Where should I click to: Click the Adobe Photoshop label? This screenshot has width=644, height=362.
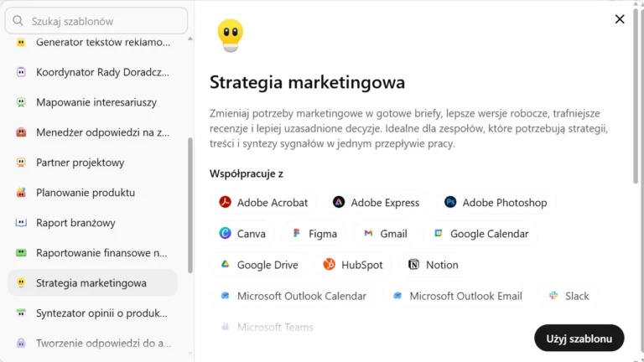point(505,203)
